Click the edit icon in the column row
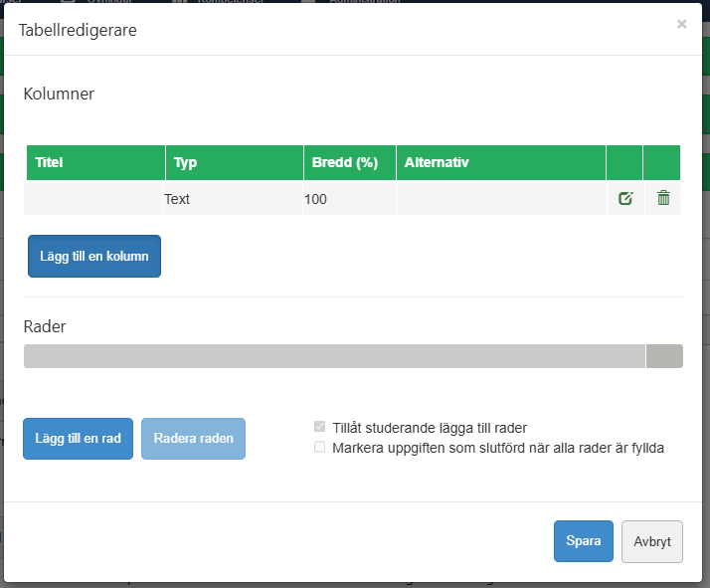 point(624,199)
